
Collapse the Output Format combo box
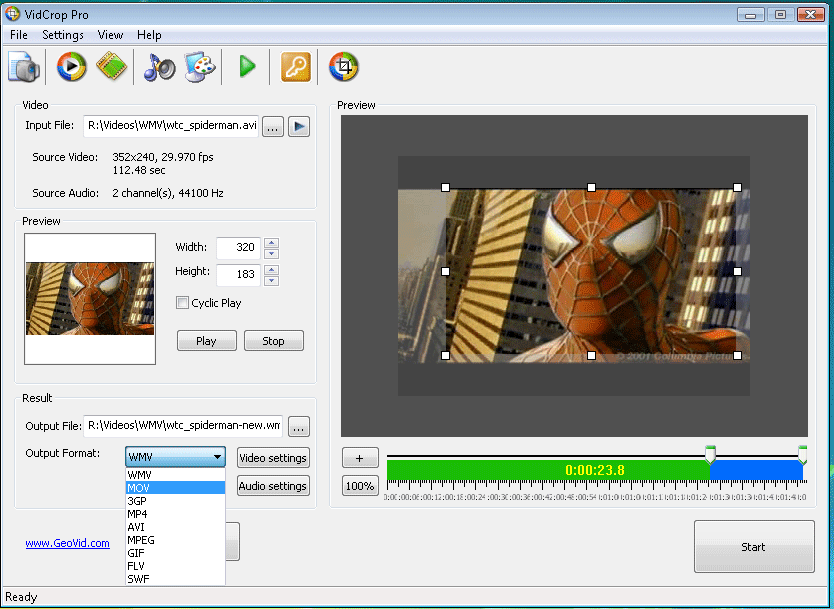(217, 457)
